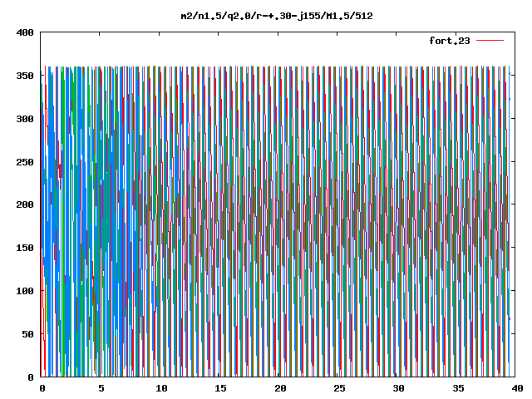The image size is (532, 399).
Task: Select the y-axis label 100
Action: [25, 291]
